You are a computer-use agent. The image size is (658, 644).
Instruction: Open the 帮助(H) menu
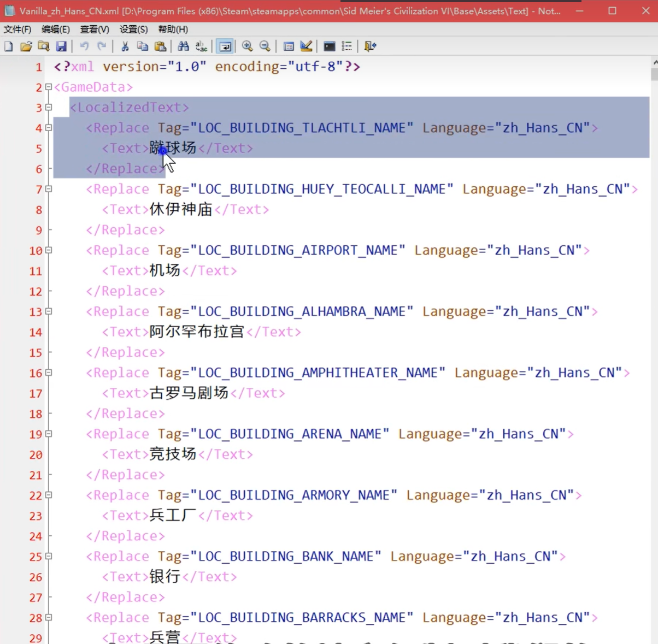point(173,29)
